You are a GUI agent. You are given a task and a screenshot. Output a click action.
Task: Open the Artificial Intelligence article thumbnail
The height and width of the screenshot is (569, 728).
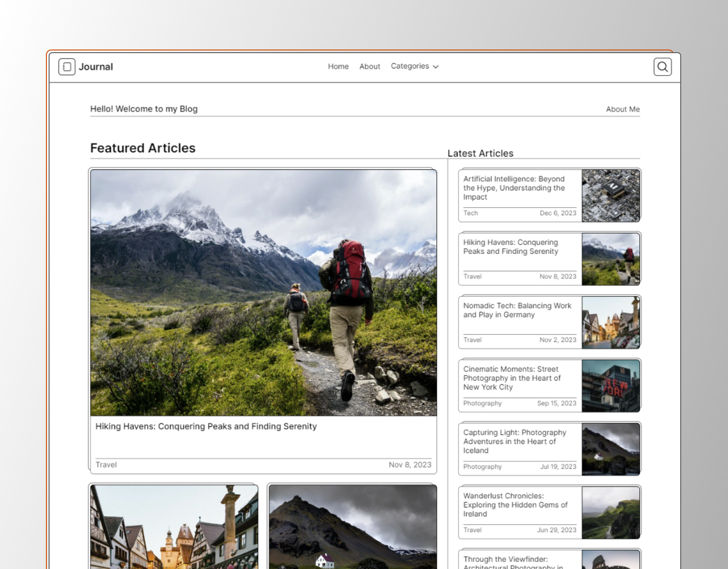pos(610,195)
